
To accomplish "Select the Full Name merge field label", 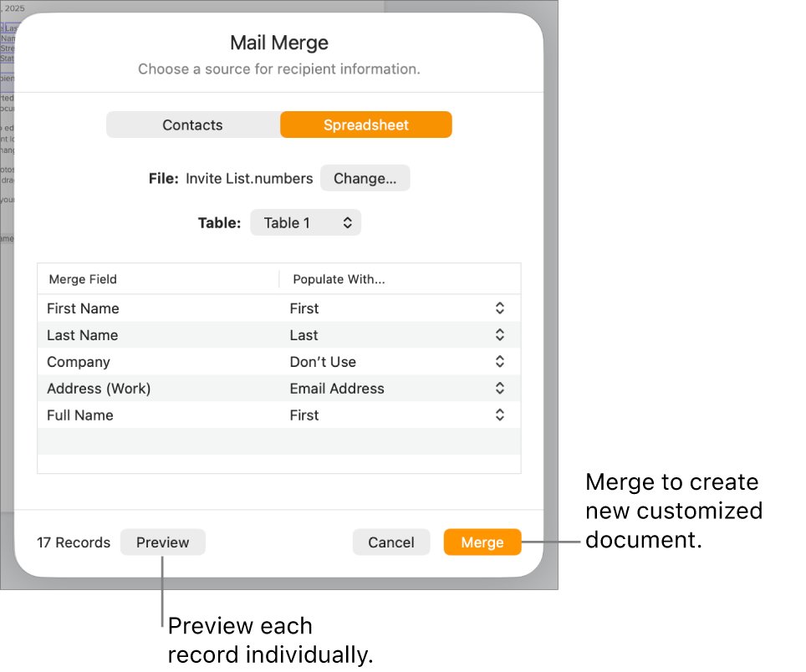I will tap(80, 415).
